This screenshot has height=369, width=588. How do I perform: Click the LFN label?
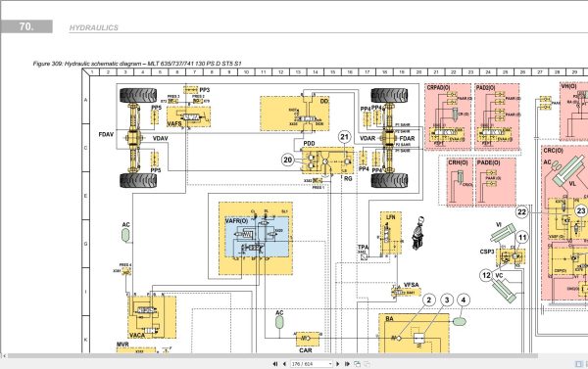[x=391, y=217]
